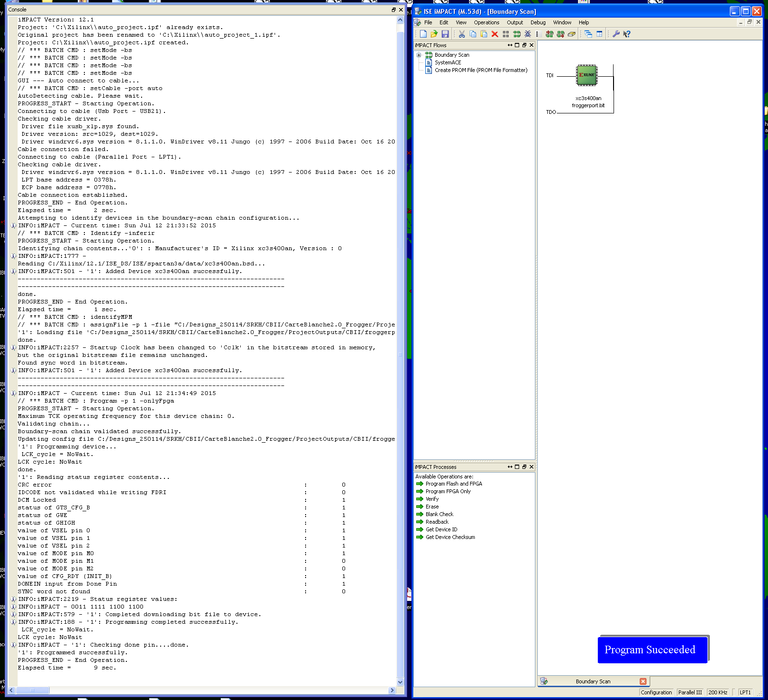
Task: Click console vertical scrollbar up arrow
Action: [x=400, y=20]
